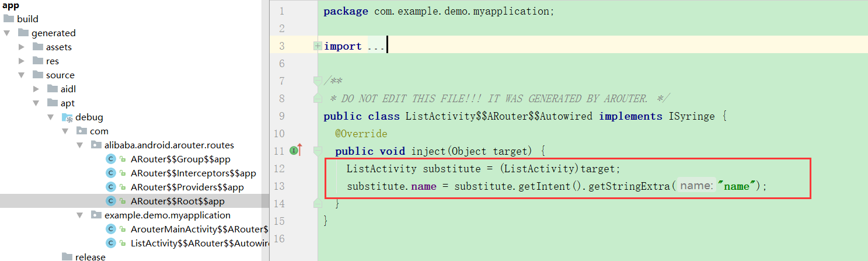Fold the inject method at line 11
The height and width of the screenshot is (261, 868).
(318, 151)
